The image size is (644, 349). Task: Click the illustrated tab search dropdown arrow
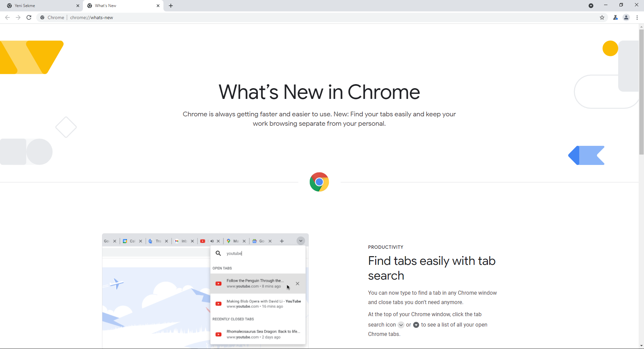point(301,241)
